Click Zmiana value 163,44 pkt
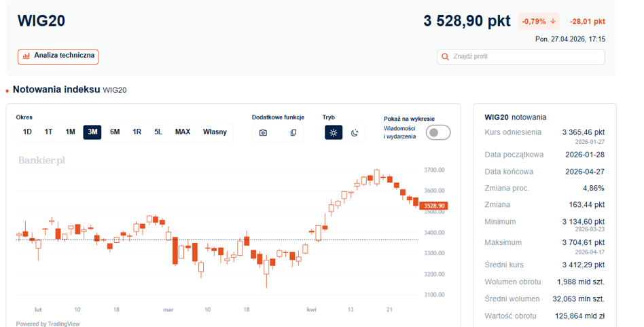This screenshot has height=327, width=644. pos(587,205)
